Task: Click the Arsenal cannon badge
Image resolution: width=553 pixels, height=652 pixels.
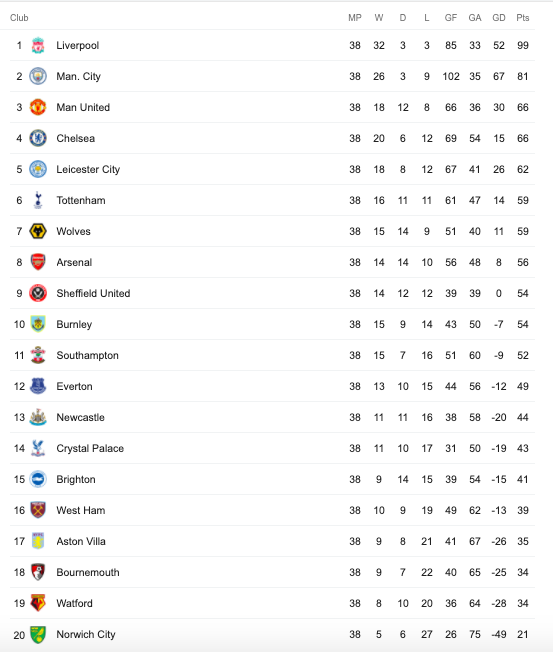Action: point(38,262)
